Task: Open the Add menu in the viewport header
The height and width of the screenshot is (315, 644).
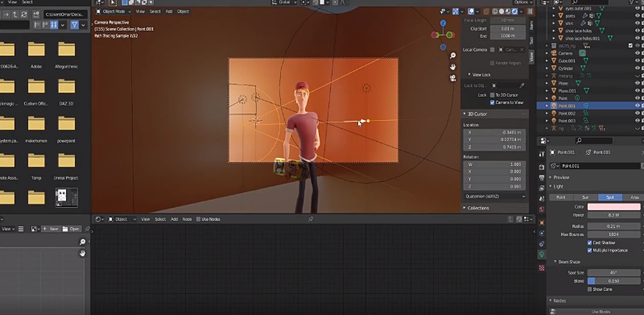Action: 169,11
